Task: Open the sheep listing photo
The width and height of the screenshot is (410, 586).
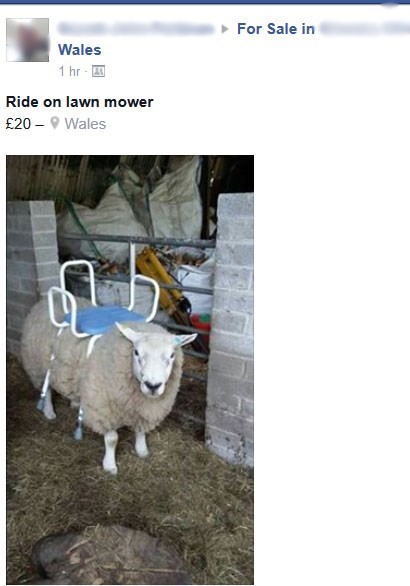Action: pyautogui.click(x=130, y=370)
